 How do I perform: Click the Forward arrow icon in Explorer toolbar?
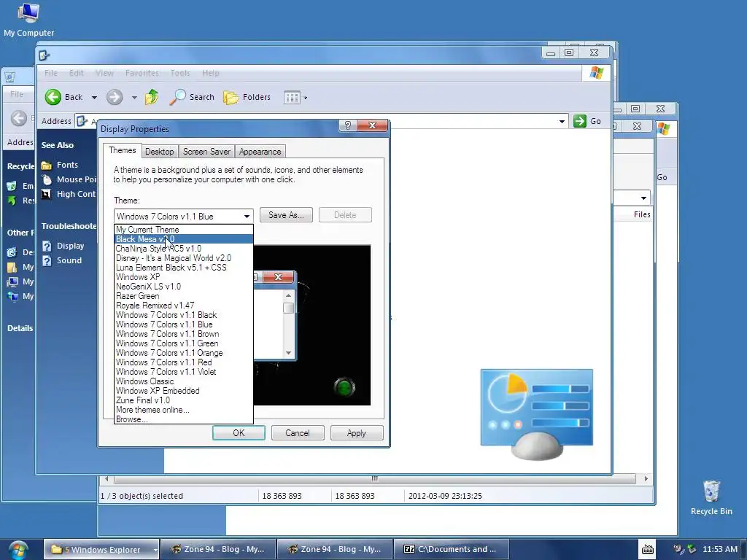click(x=115, y=97)
